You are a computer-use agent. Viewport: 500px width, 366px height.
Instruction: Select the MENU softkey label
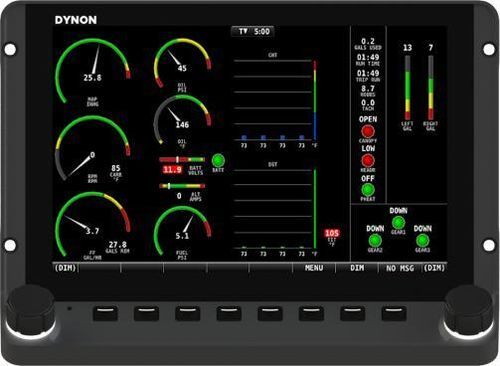point(314,268)
